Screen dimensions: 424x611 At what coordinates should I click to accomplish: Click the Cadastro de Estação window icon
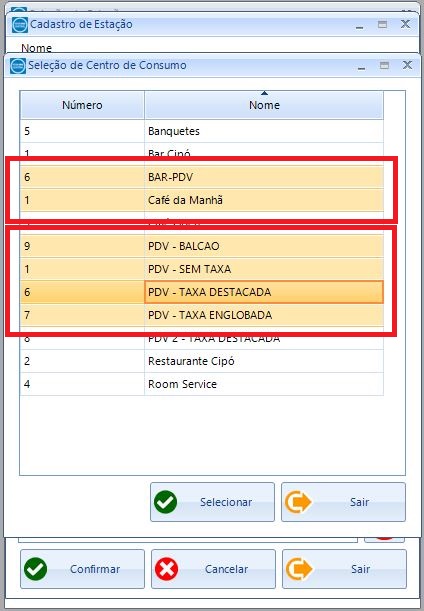pos(20,25)
